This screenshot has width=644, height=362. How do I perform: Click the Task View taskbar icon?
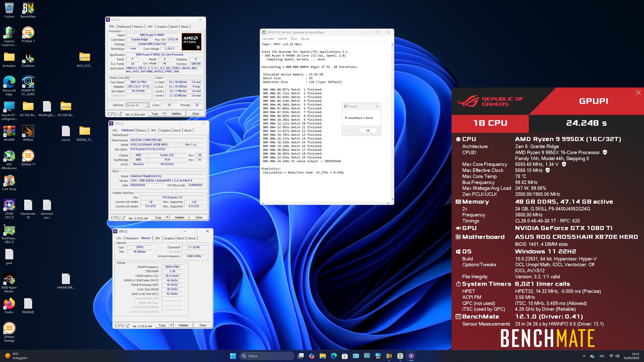pyautogui.click(x=300, y=356)
